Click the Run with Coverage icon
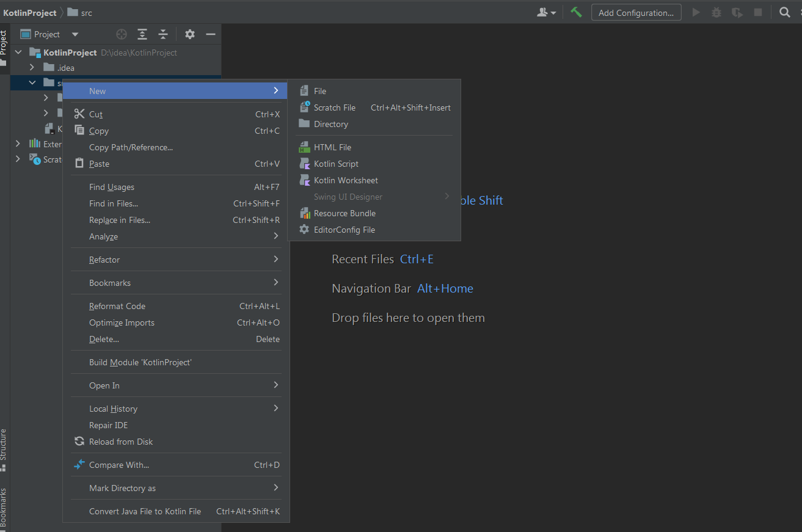Viewport: 802px width, 532px height. point(737,12)
